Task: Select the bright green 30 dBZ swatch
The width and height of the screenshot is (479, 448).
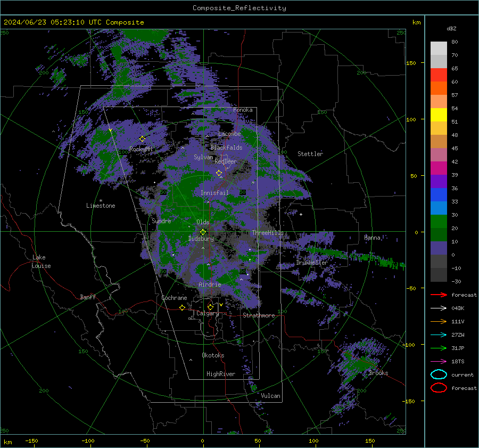Action: pyautogui.click(x=439, y=222)
